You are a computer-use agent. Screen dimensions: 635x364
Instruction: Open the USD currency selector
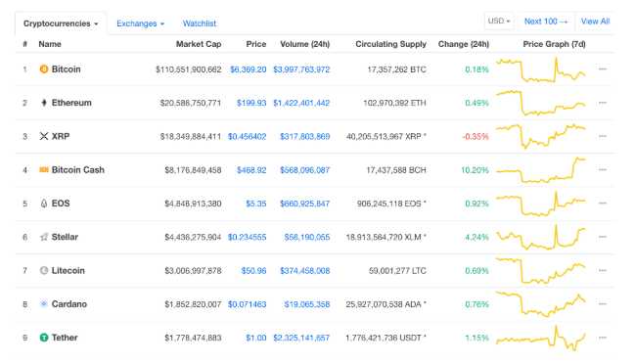[x=499, y=22]
